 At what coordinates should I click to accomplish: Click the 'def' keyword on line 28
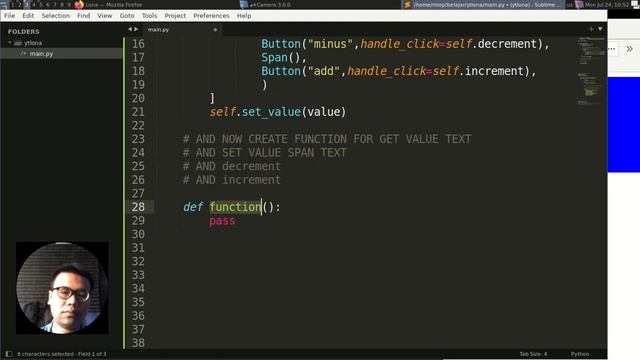click(x=193, y=207)
